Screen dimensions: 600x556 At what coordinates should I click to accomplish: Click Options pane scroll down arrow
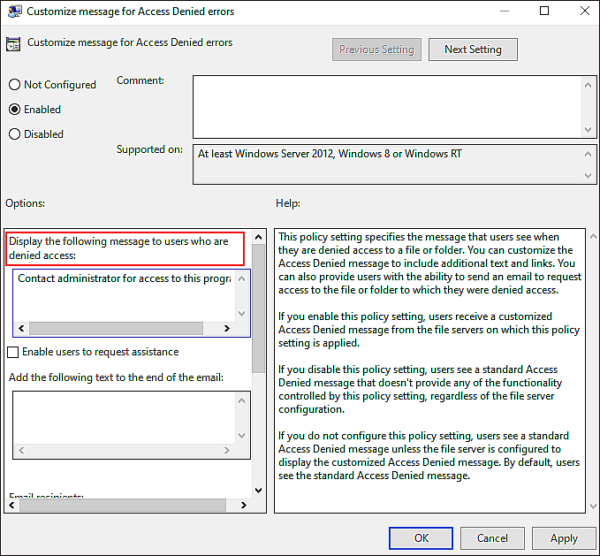click(x=259, y=491)
